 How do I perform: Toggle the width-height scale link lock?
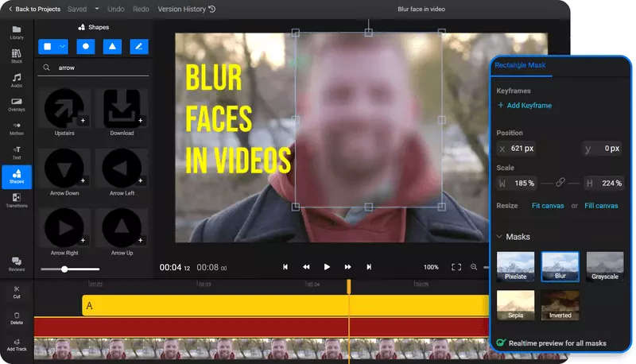click(x=560, y=183)
